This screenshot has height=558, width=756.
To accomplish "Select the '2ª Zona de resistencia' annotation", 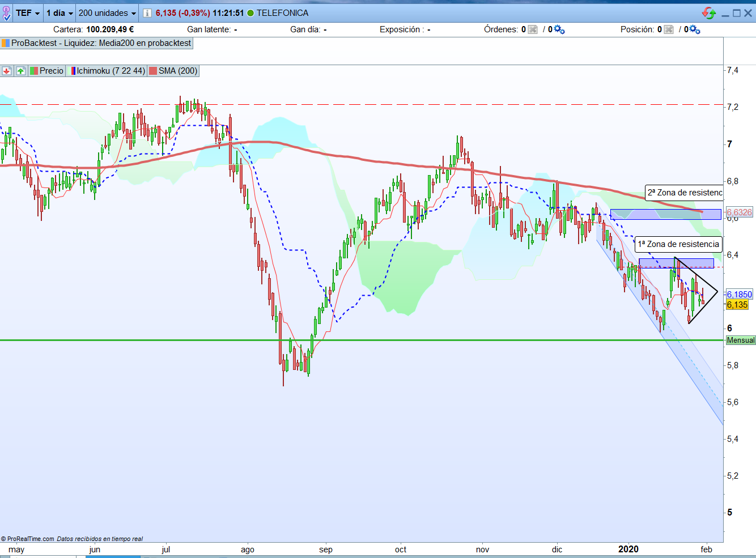I will click(x=684, y=193).
